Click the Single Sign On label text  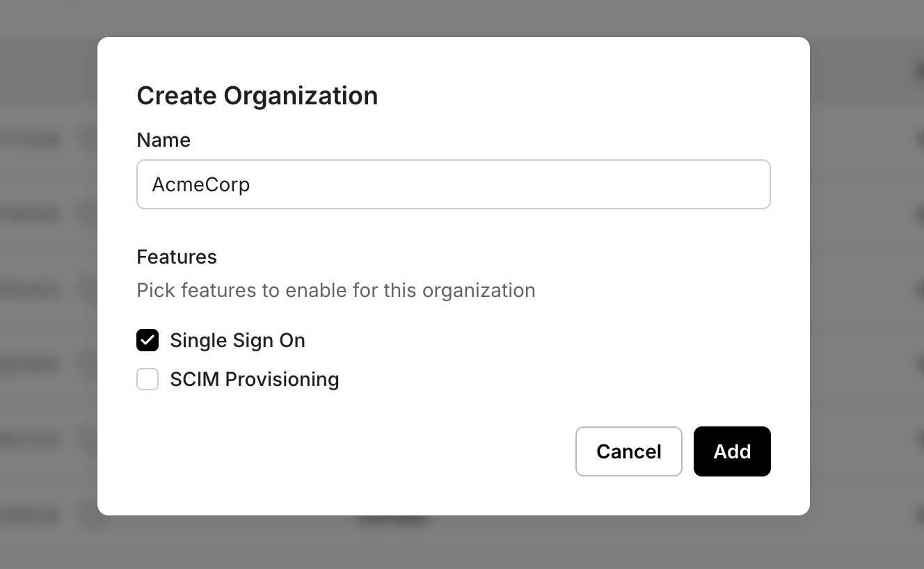point(237,340)
